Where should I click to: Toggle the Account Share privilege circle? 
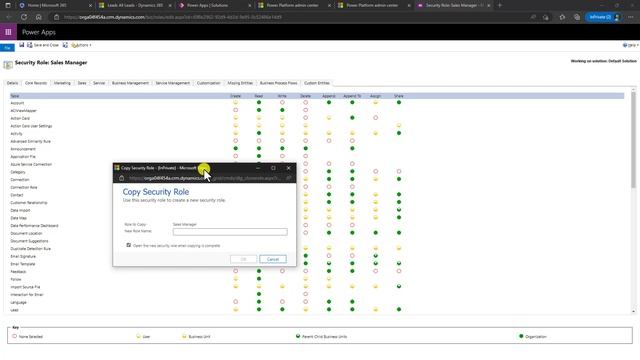(399, 102)
